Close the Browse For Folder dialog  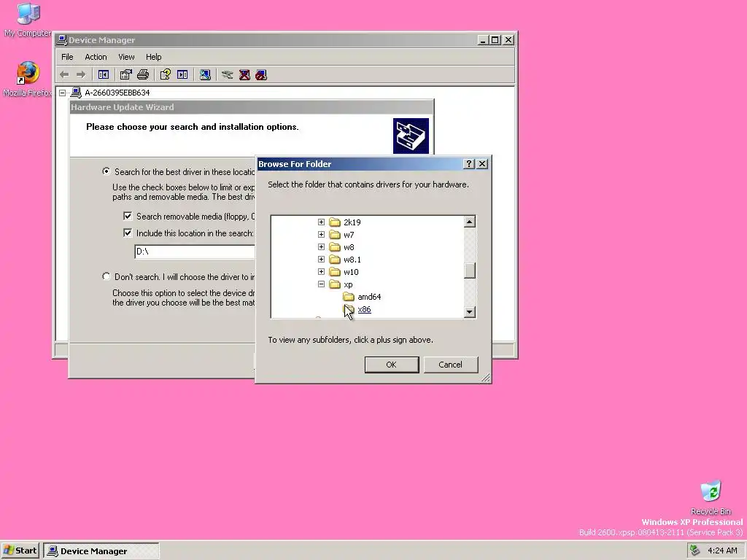[x=482, y=164]
